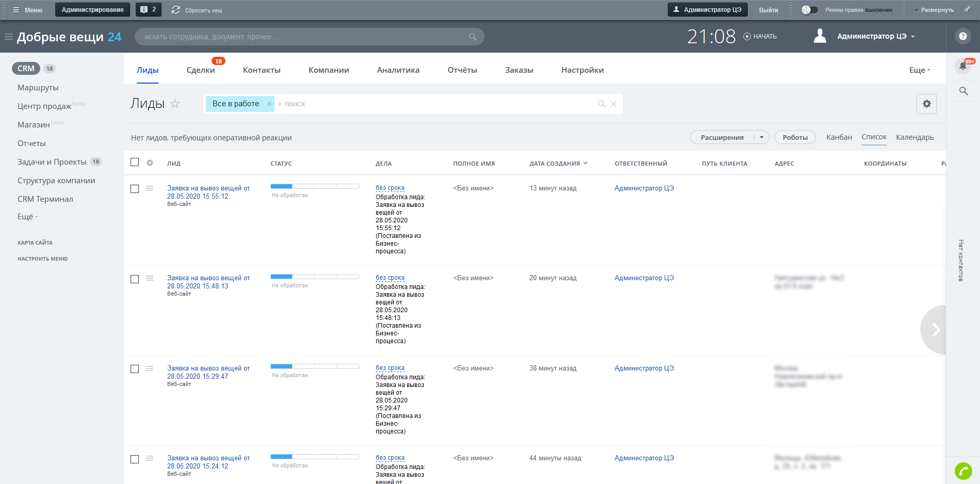Click the help question mark icon
This screenshot has width=980, height=484.
(x=962, y=36)
